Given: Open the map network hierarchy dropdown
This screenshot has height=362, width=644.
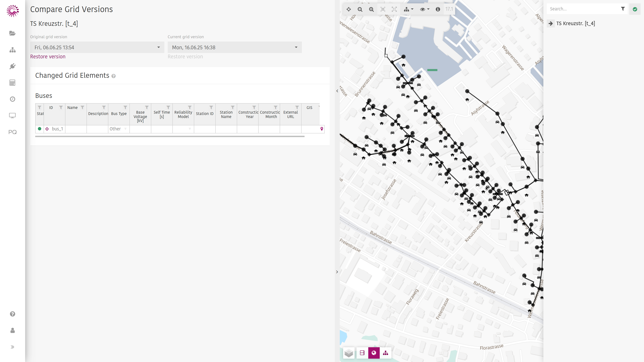Looking at the screenshot, I should click(x=409, y=9).
